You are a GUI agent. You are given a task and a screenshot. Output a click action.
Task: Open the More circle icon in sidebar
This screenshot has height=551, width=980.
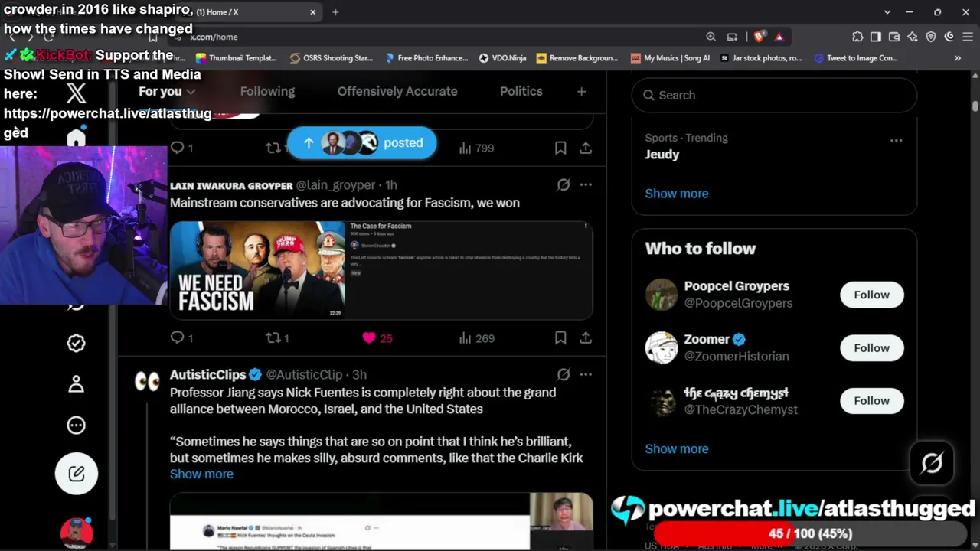[76, 425]
